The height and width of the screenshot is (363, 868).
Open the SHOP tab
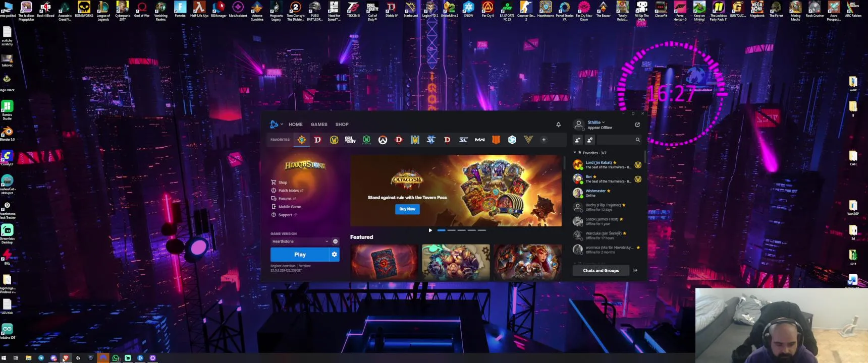click(x=342, y=125)
